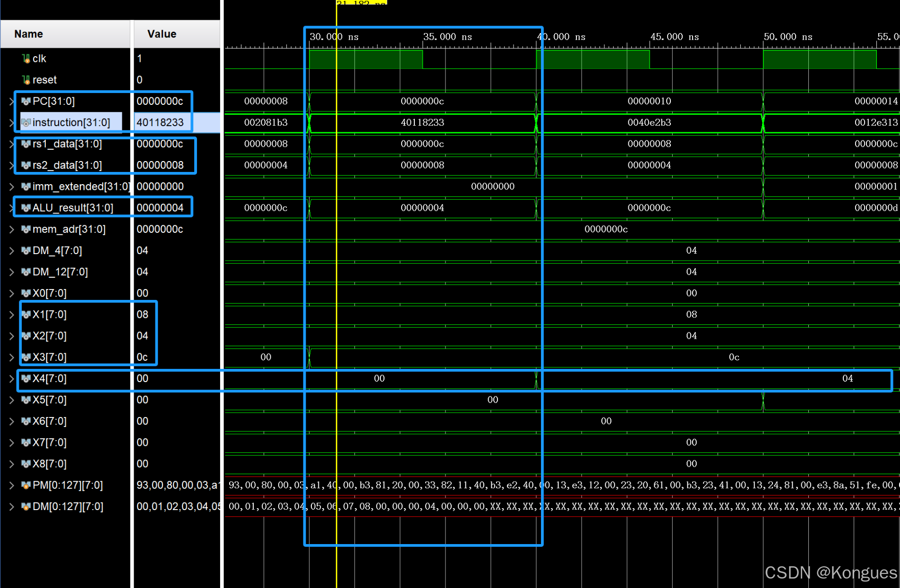Click the Name column header
The width and height of the screenshot is (900, 588).
(x=65, y=34)
